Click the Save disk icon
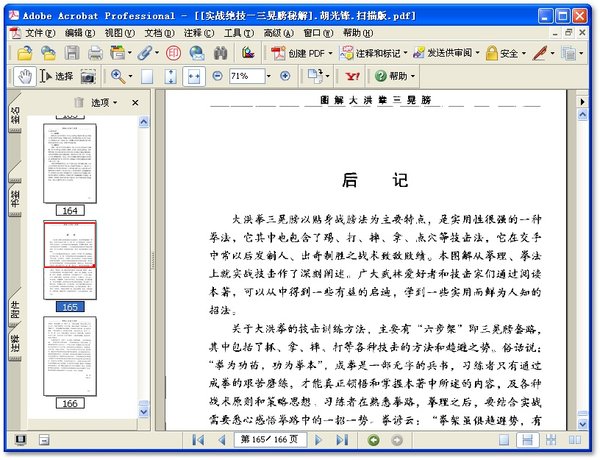Screen dimensions: 600x460 (x=71, y=53)
